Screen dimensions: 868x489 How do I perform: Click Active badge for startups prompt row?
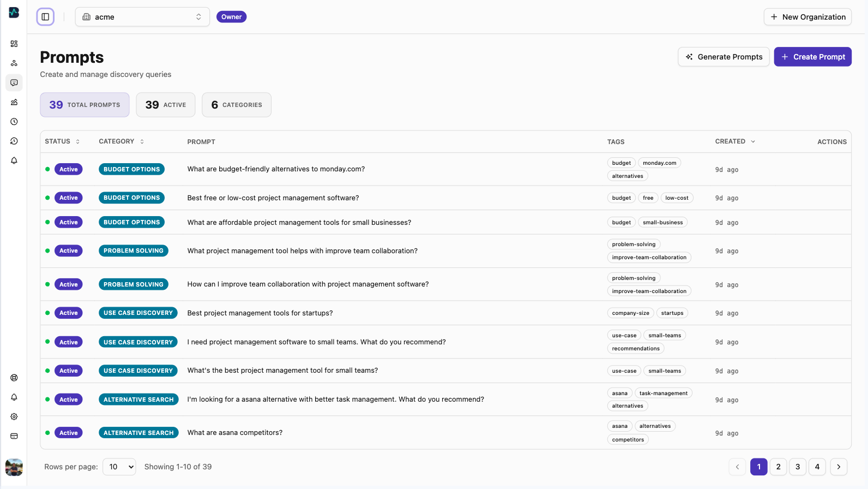click(69, 313)
